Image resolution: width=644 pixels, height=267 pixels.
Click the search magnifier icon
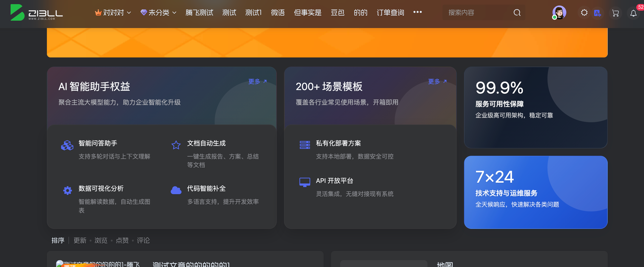(x=517, y=12)
